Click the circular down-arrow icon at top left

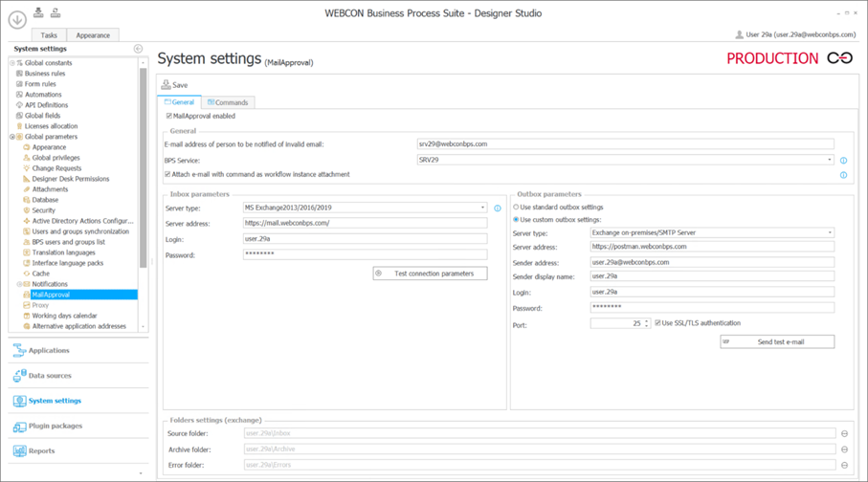[x=17, y=20]
